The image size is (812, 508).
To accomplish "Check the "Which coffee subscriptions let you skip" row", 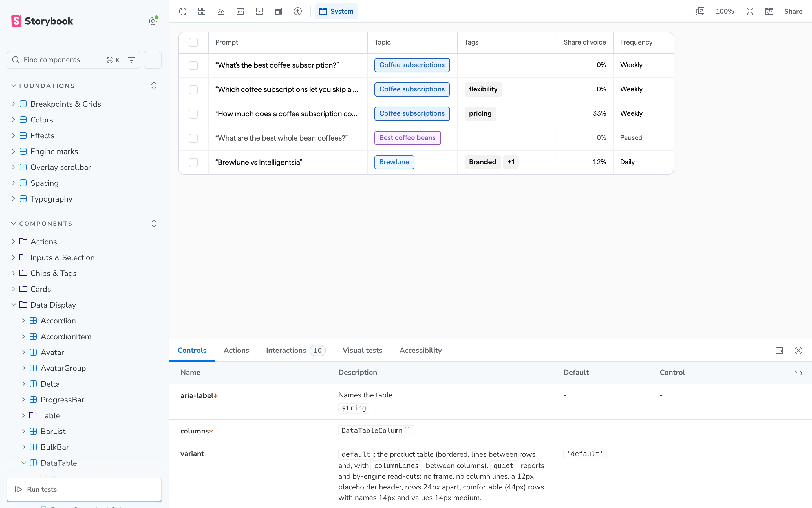I will [x=193, y=89].
